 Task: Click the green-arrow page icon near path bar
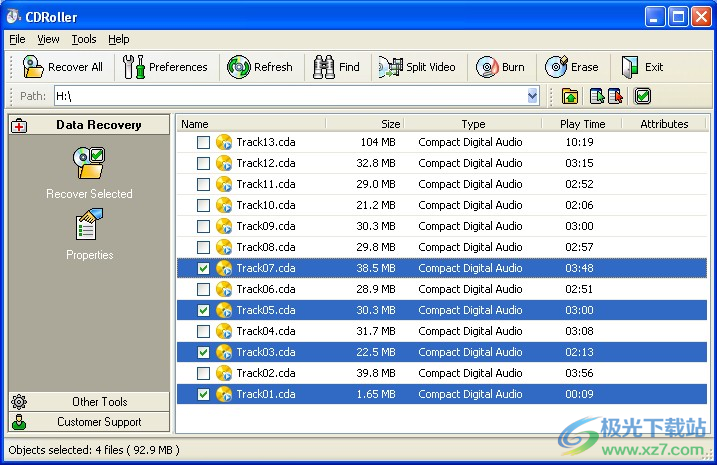[597, 96]
